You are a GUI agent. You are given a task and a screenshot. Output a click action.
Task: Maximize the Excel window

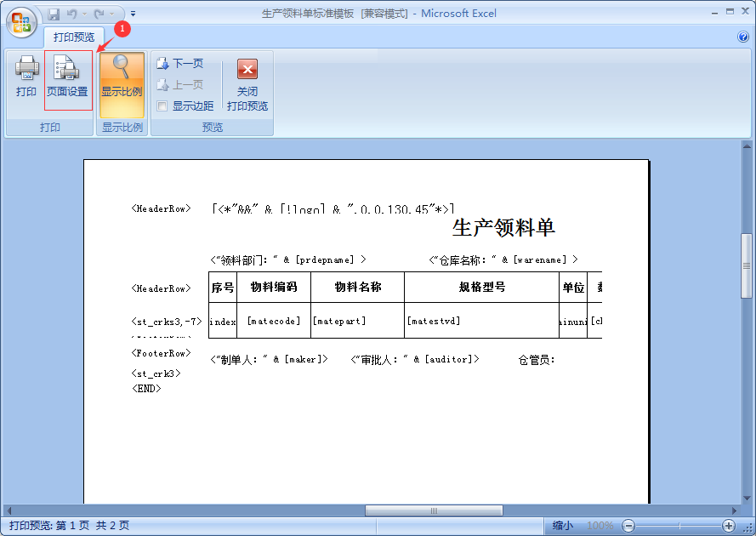(x=730, y=12)
